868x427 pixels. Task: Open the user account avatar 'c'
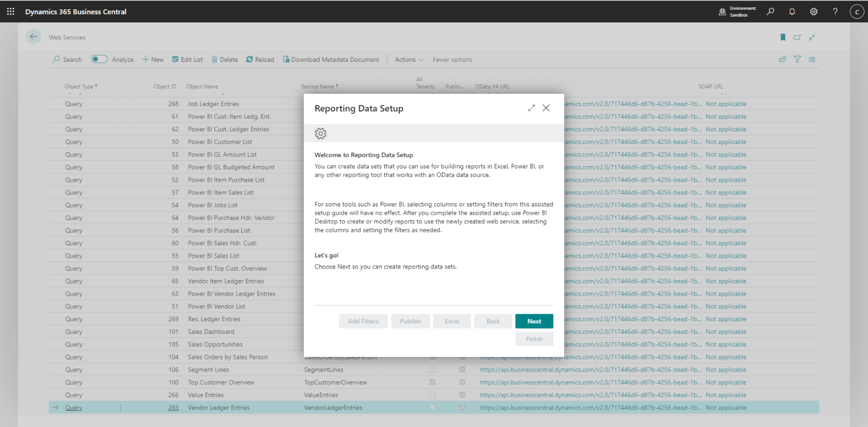click(x=857, y=12)
